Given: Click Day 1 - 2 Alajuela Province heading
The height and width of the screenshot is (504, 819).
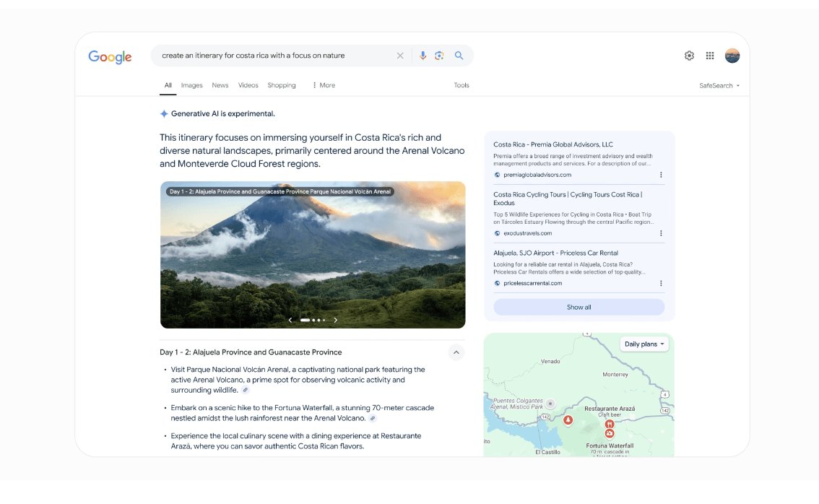Looking at the screenshot, I should click(251, 352).
